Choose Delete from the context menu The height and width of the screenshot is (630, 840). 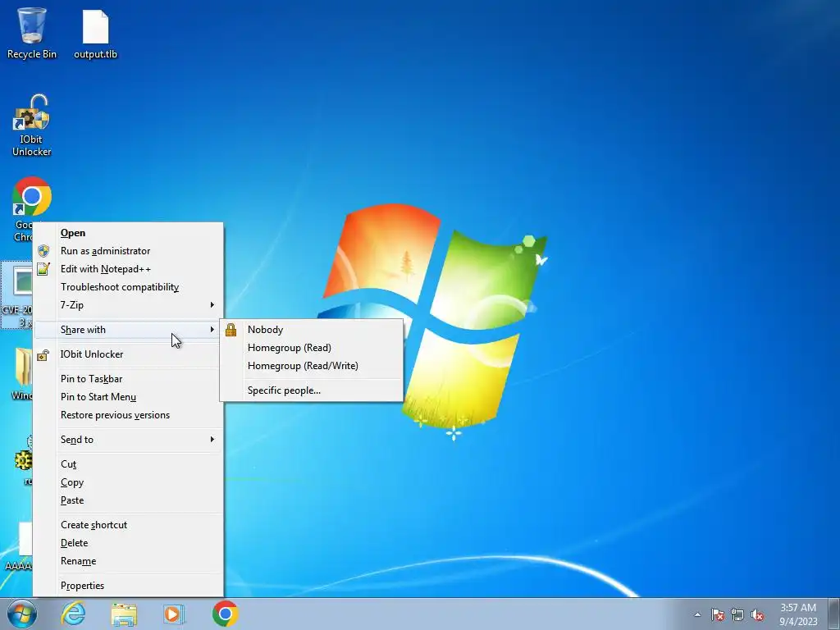[x=129, y=543]
